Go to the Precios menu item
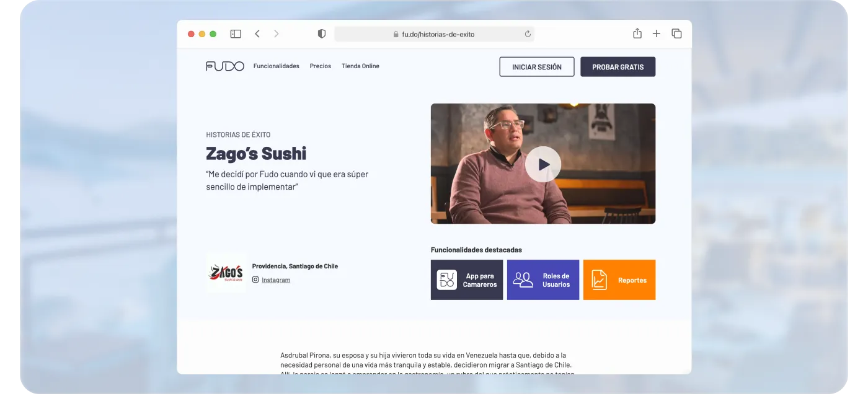 point(321,66)
